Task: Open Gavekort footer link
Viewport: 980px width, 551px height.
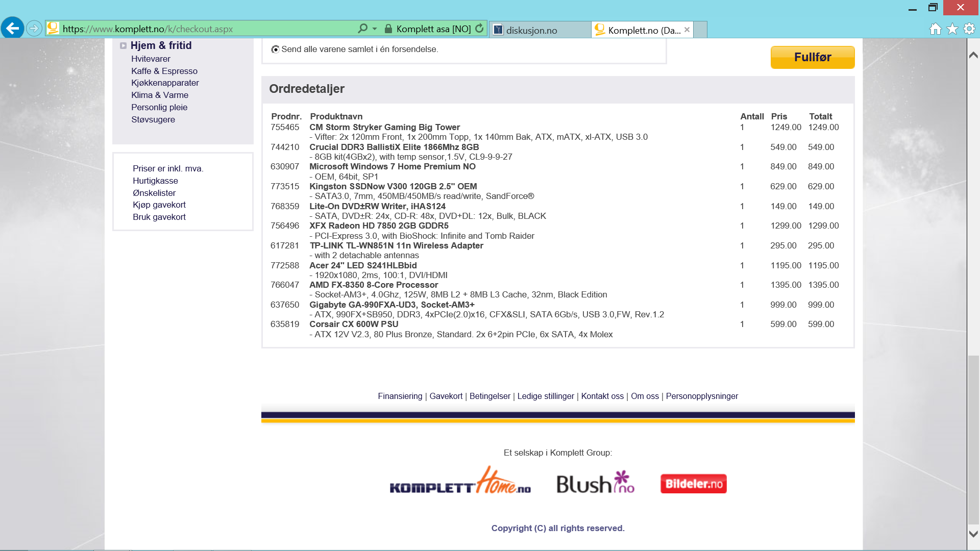Action: [446, 396]
